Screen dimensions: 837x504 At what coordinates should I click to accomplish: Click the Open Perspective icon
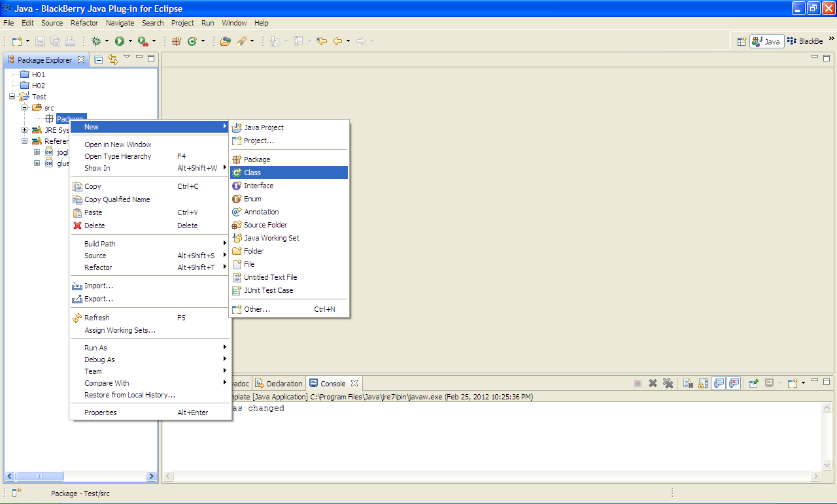click(742, 41)
